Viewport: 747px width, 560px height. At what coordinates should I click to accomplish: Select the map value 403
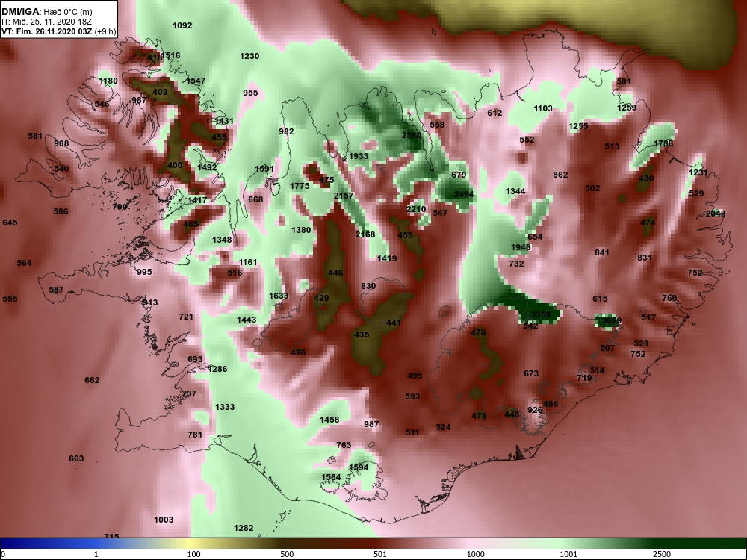click(160, 92)
